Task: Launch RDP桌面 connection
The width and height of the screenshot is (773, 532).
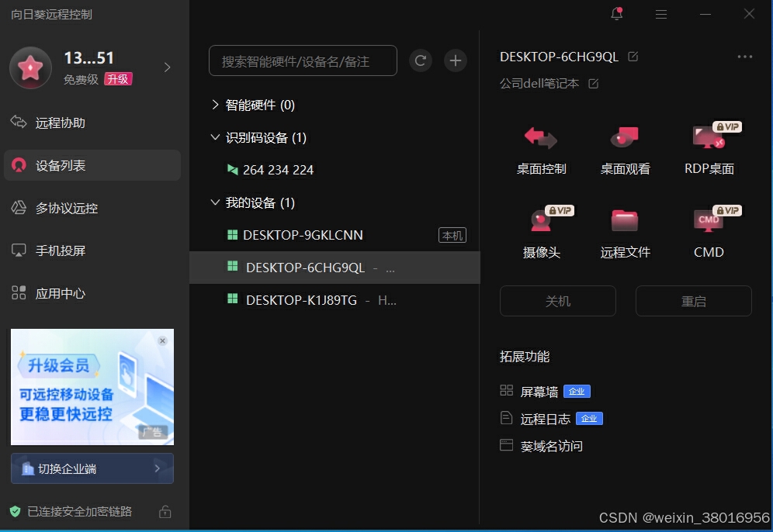Action: [x=709, y=150]
